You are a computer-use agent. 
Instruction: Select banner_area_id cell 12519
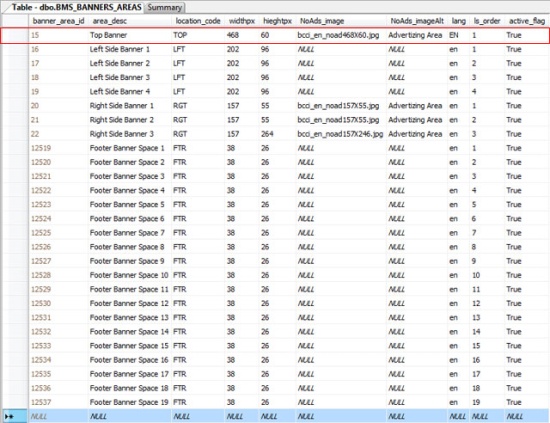pos(58,148)
